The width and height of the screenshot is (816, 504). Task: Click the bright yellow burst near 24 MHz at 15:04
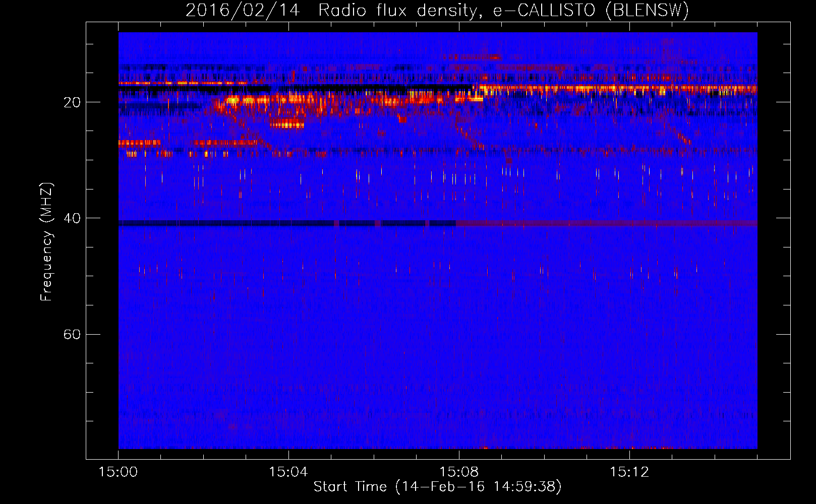pyautogui.click(x=287, y=123)
